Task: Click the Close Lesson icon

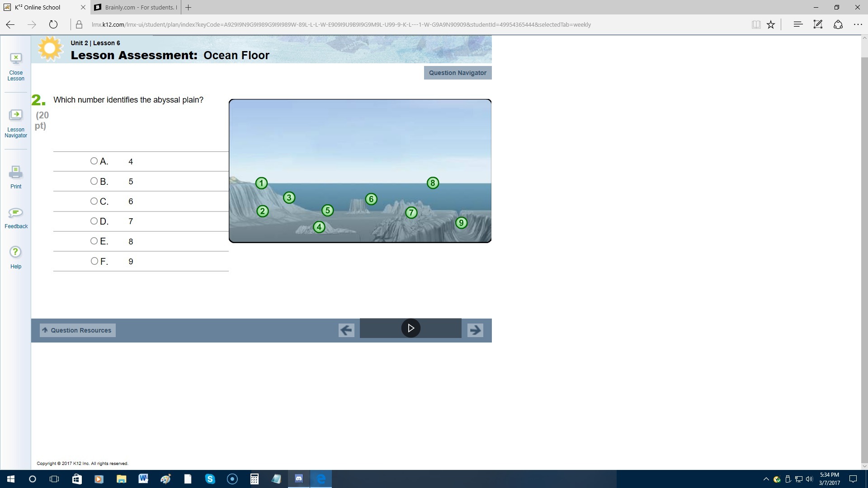Action: pos(16,58)
